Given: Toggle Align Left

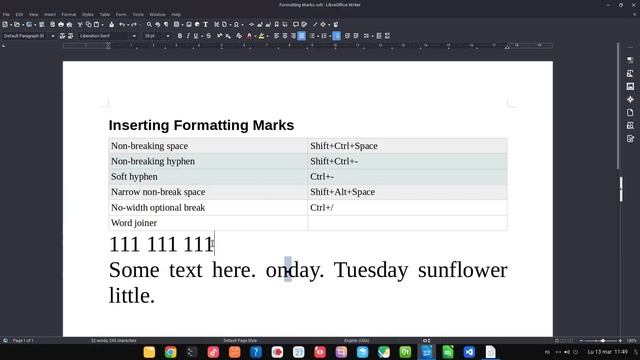Looking at the screenshot, I should (x=276, y=36).
